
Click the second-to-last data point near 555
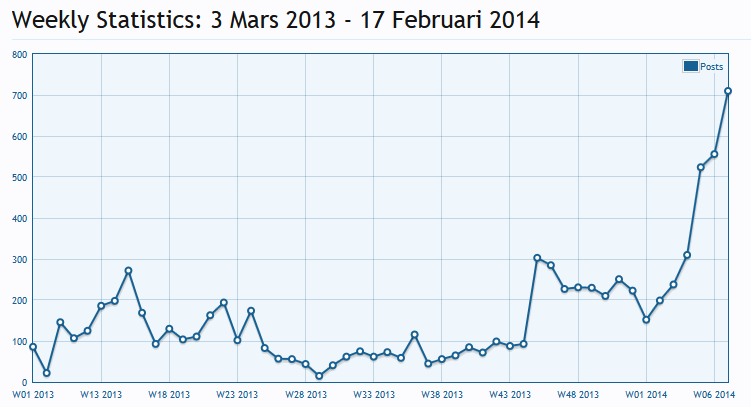(x=714, y=154)
